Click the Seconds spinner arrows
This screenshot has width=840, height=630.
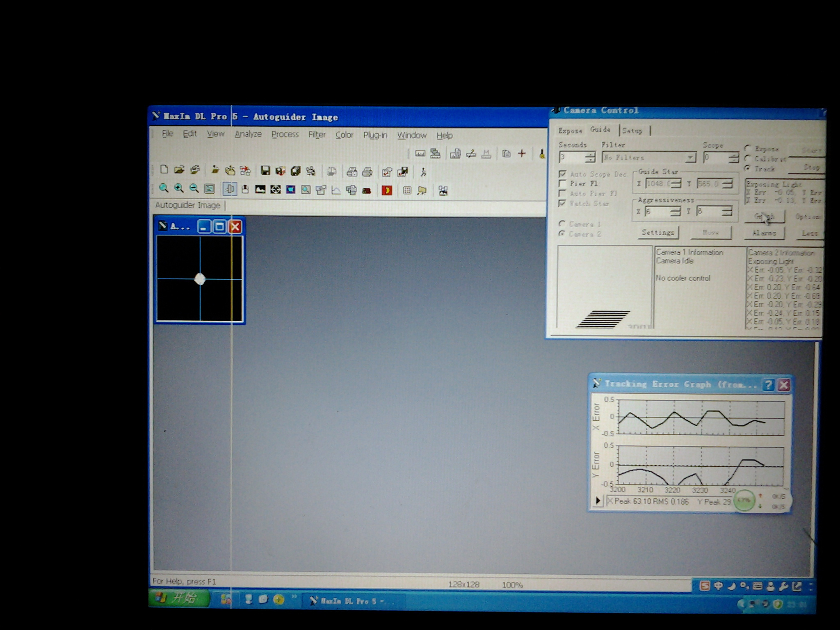point(590,157)
